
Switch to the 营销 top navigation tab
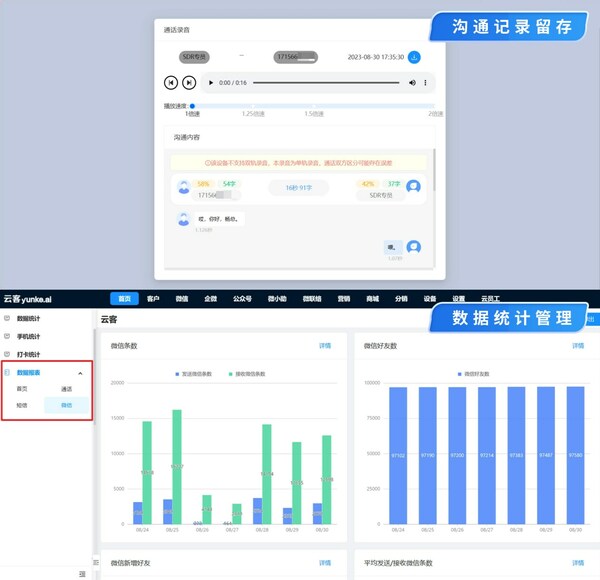[x=343, y=298]
